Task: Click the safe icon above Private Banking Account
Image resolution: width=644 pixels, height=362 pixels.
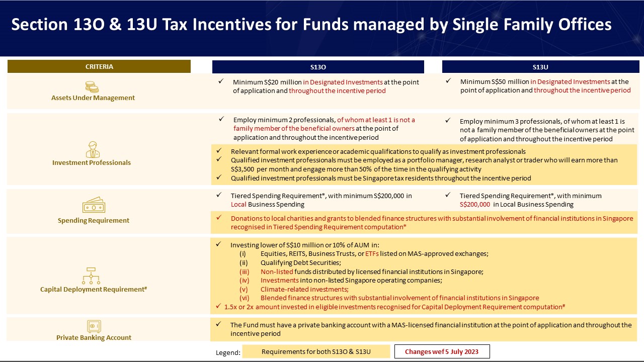Action: coord(94,326)
